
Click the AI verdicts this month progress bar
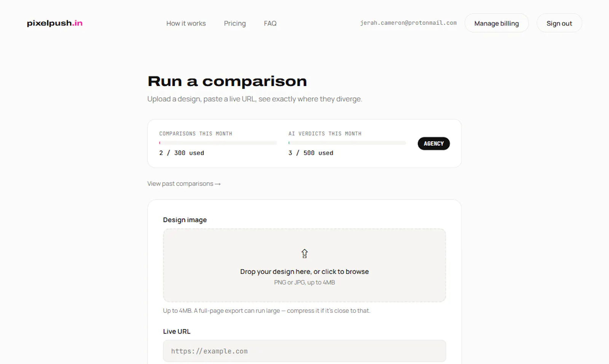pyautogui.click(x=347, y=143)
